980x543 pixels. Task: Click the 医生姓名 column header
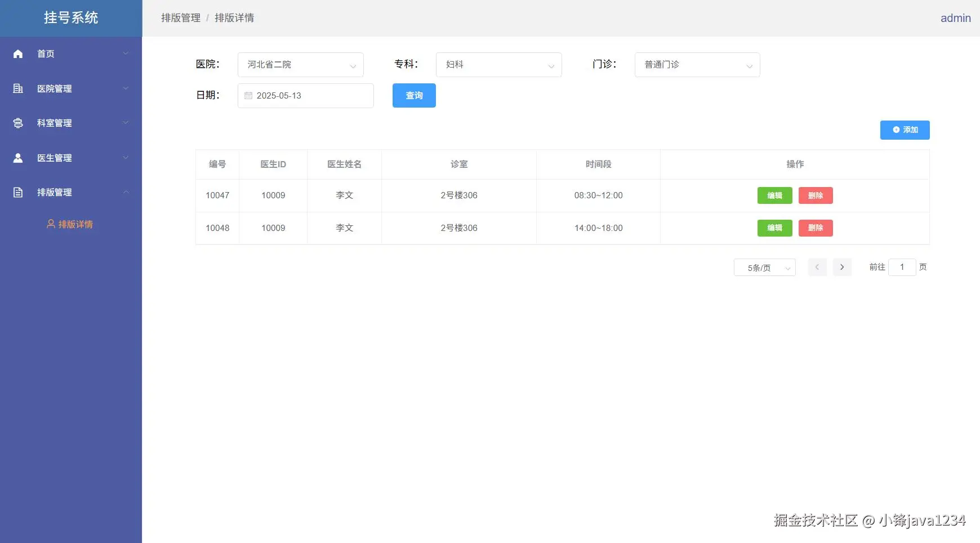coord(344,164)
